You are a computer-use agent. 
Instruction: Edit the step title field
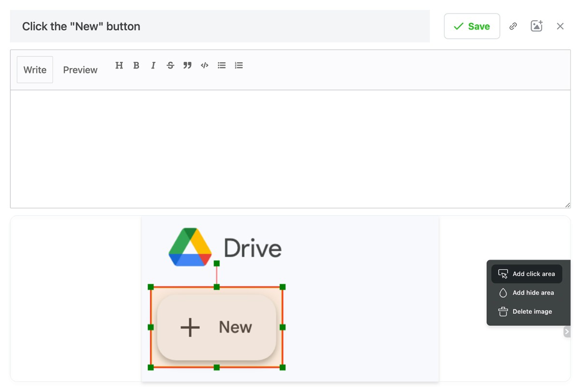pos(220,26)
